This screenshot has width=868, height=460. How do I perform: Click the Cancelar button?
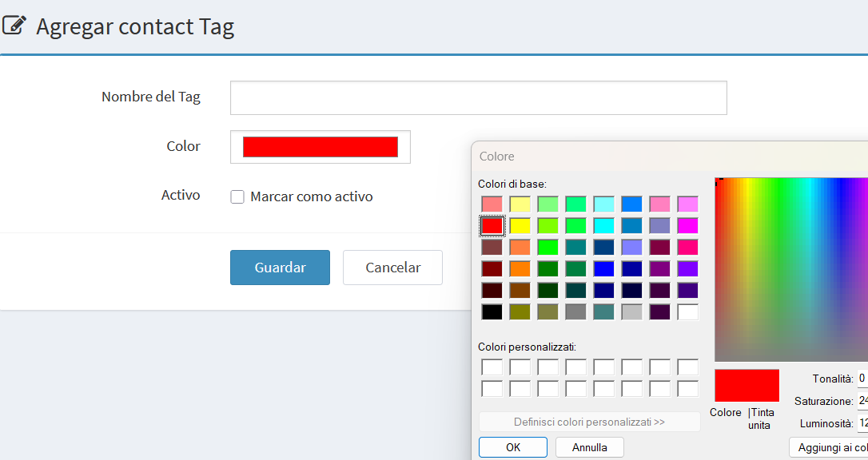click(392, 268)
